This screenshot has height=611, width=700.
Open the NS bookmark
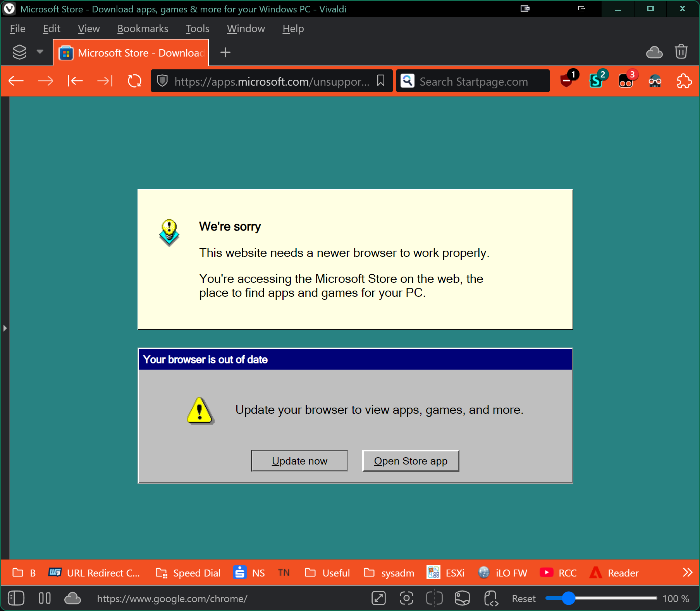249,573
